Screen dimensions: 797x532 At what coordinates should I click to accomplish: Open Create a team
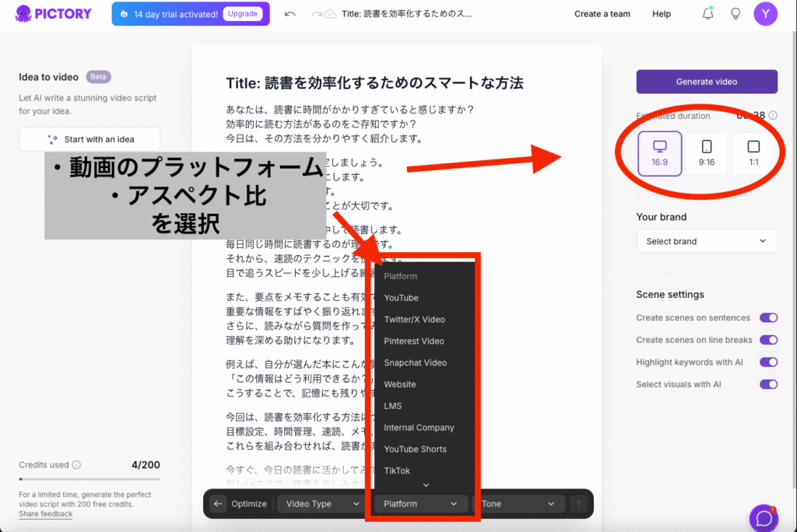click(602, 14)
